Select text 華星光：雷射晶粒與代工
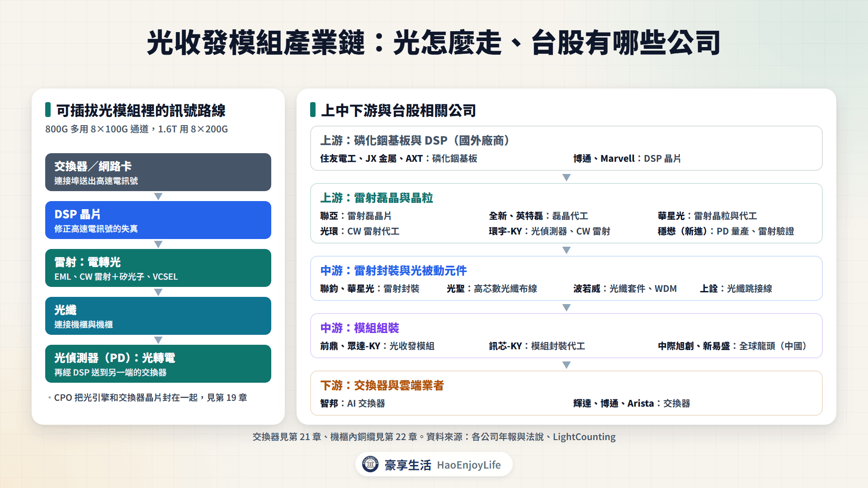This screenshot has width=868, height=488. pos(707,216)
